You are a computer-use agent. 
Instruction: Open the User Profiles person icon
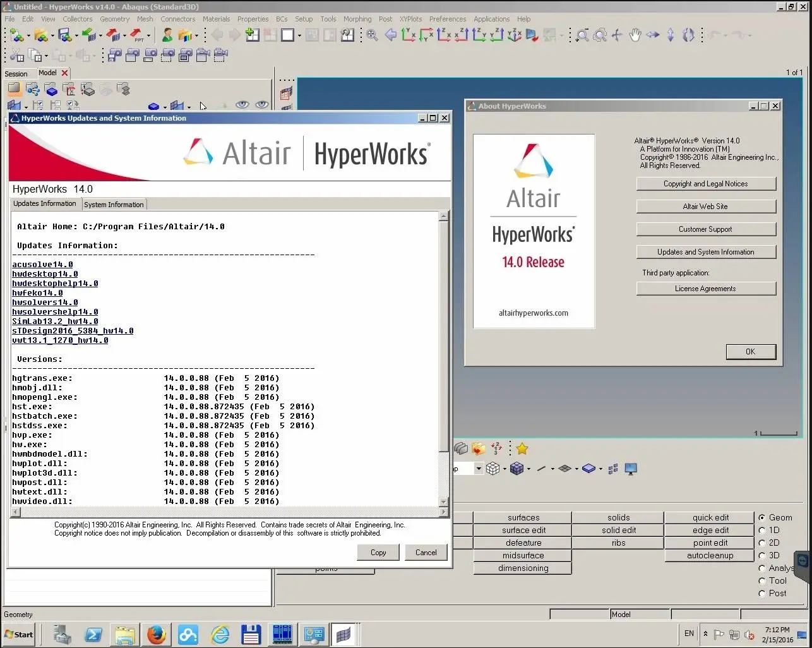coord(167,35)
